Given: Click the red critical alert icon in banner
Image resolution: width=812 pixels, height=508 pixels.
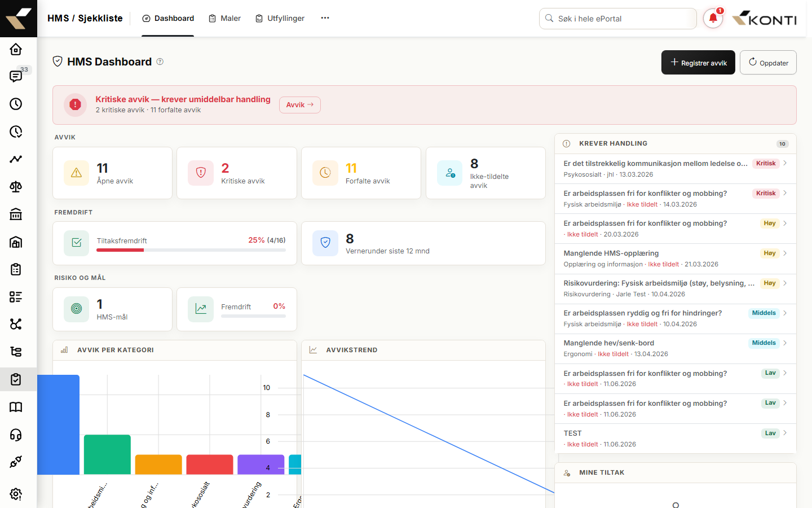Looking at the screenshot, I should [x=75, y=105].
